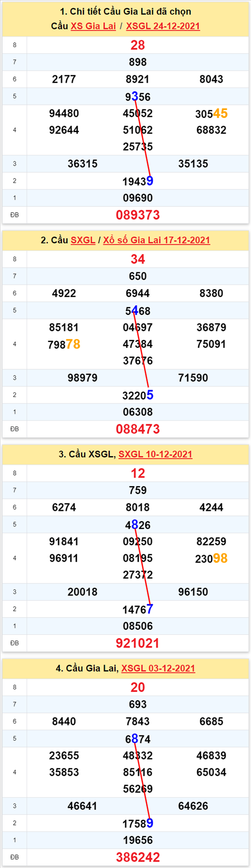The height and width of the screenshot is (868, 251).
Task: Click prize-8 number 20
Action: [138, 687]
